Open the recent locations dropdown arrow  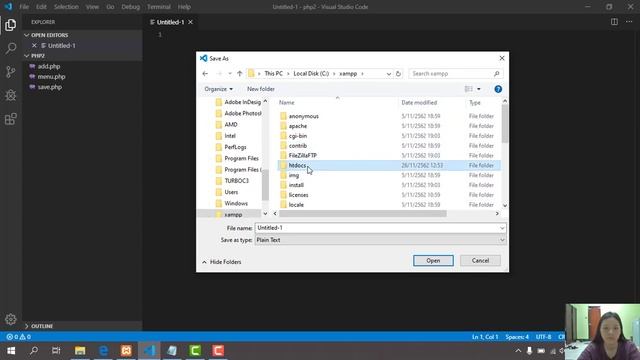[230, 73]
